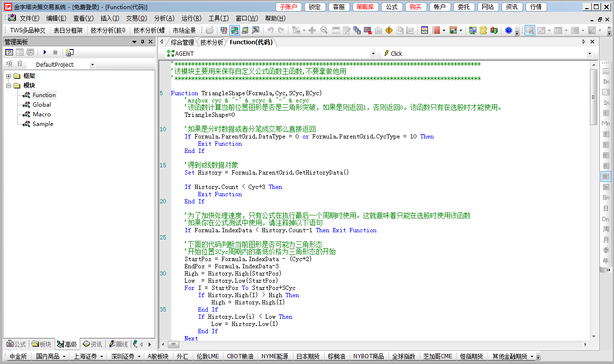Open the folder icon in the toolbar
The image size is (614, 364).
[210, 31]
